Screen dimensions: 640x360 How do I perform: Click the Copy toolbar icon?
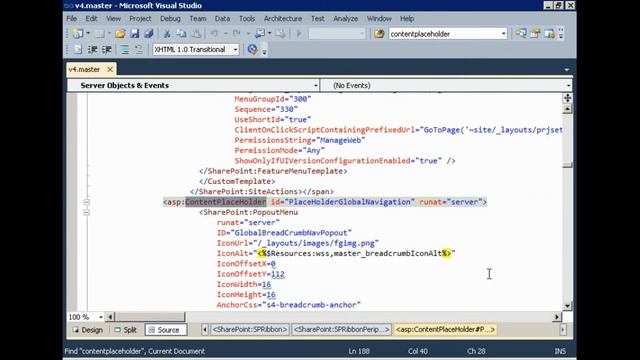[182, 34]
